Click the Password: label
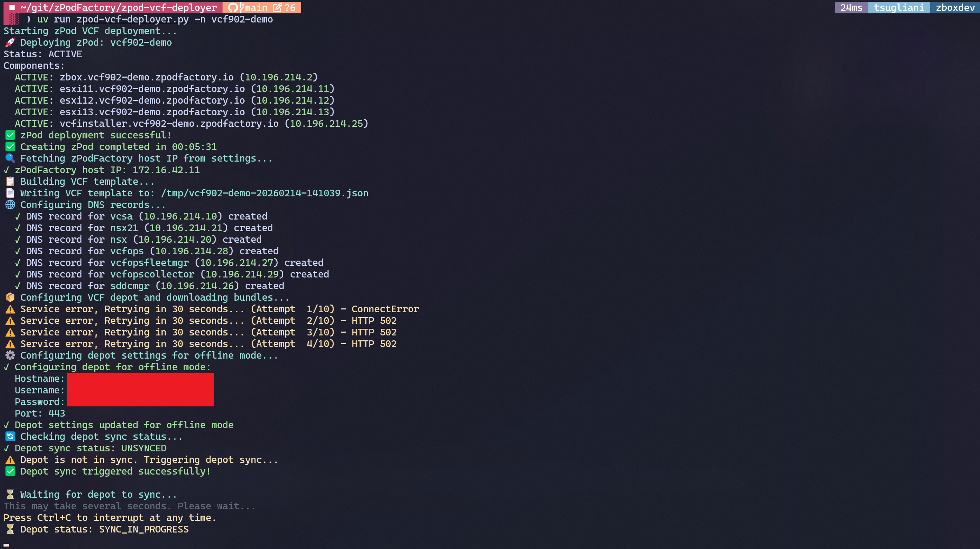 [x=40, y=402]
